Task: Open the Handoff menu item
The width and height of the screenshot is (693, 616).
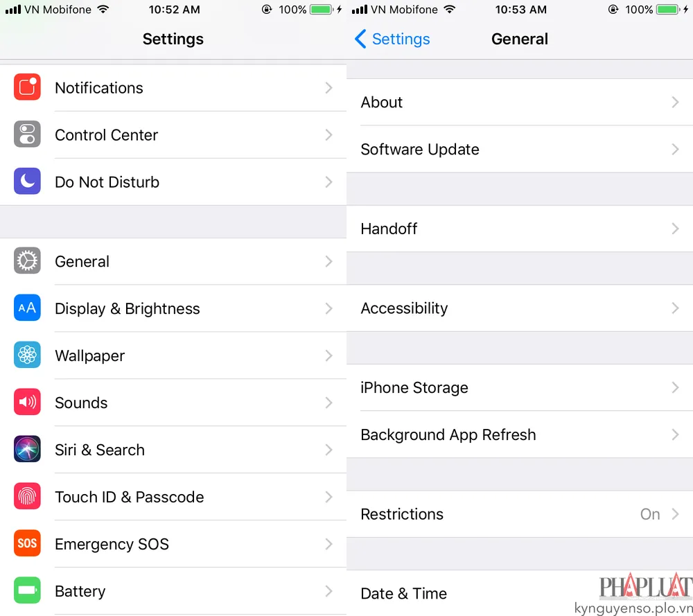Action: tap(520, 229)
